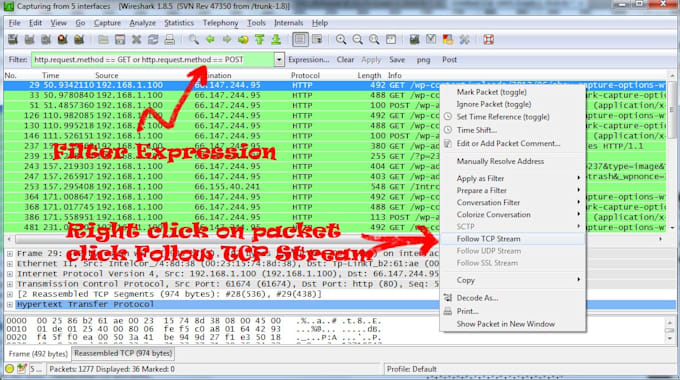This screenshot has height=380, width=680.
Task: Open the filter history dropdown arrow
Action: click(279, 59)
